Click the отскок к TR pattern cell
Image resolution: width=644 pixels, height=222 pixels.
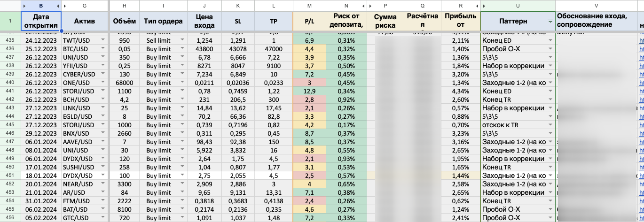coord(518,125)
